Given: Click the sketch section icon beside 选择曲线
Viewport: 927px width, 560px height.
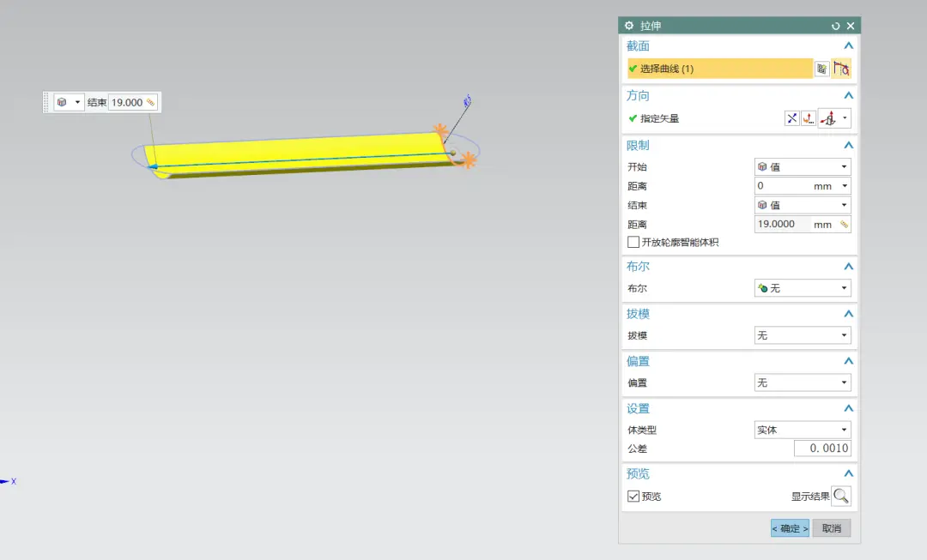Looking at the screenshot, I should [821, 69].
